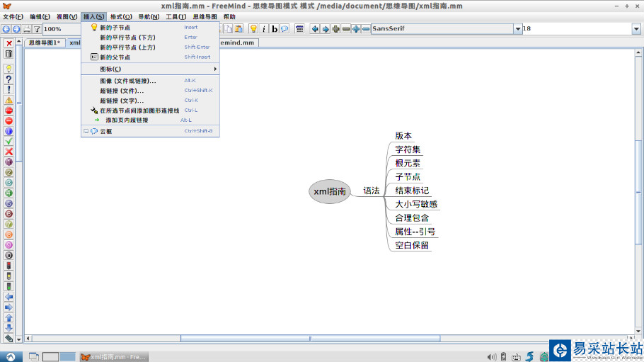This screenshot has height=362, width=644.
Task: Toggle the 云框 cloud checkbox menu item
Action: click(x=150, y=131)
